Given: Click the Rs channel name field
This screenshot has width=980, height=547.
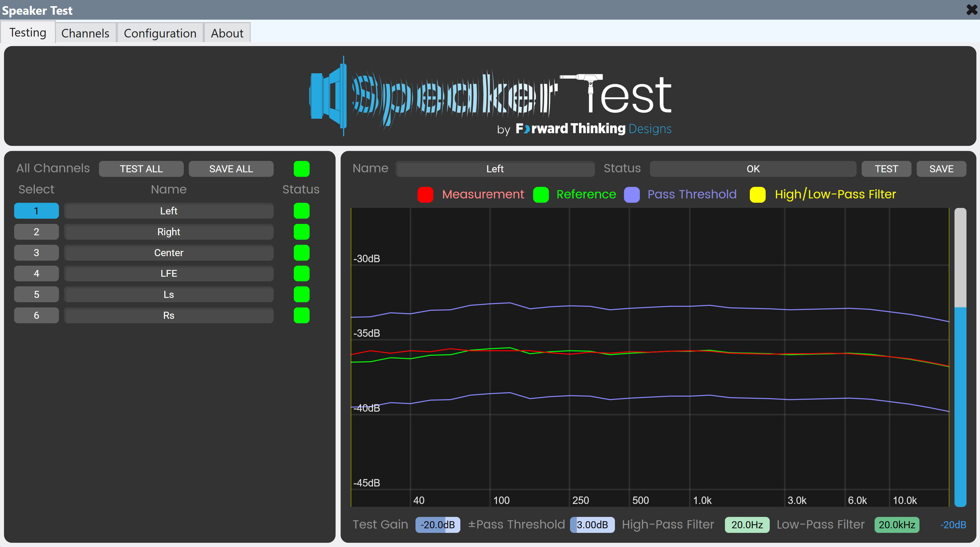Looking at the screenshot, I should coord(169,315).
